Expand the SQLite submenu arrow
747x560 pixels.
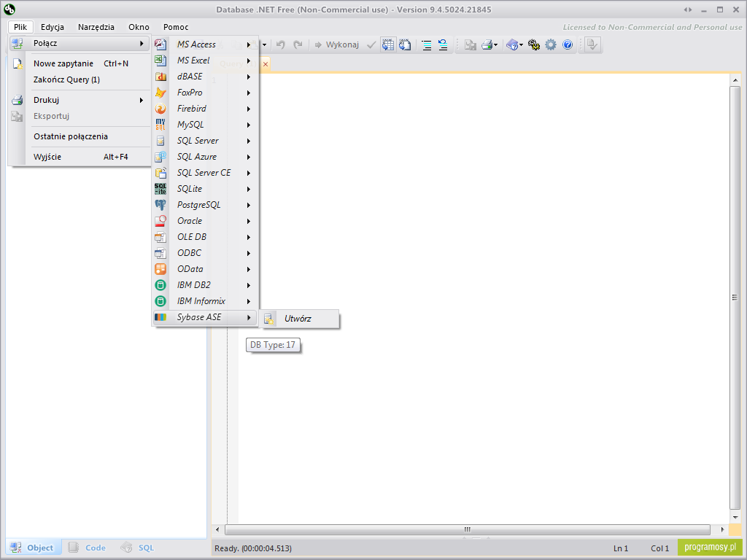pos(249,189)
